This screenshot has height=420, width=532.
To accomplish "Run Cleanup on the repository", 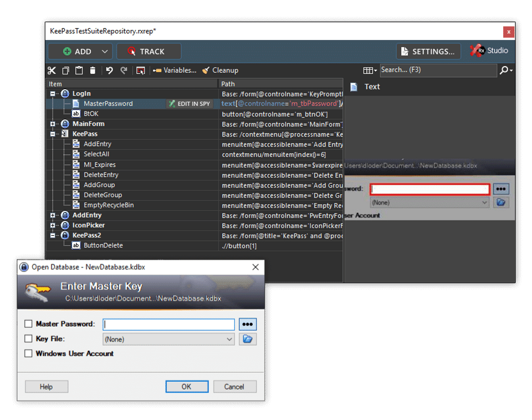I will click(x=220, y=70).
